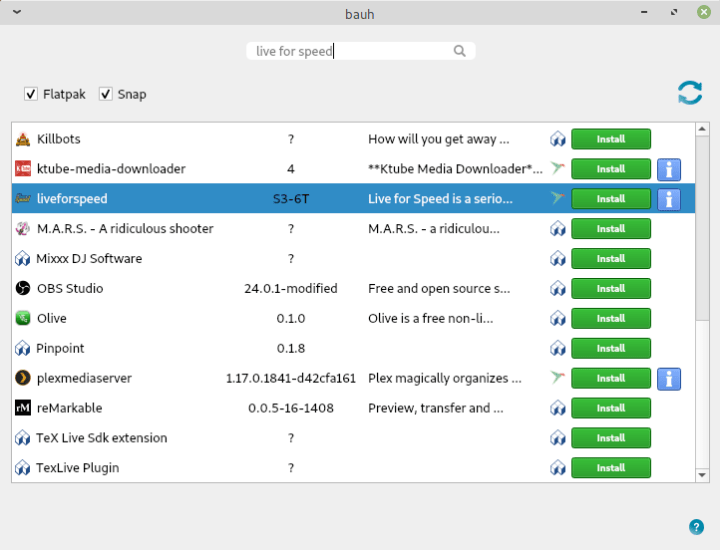
Task: Install Killbots
Action: pyautogui.click(x=611, y=139)
